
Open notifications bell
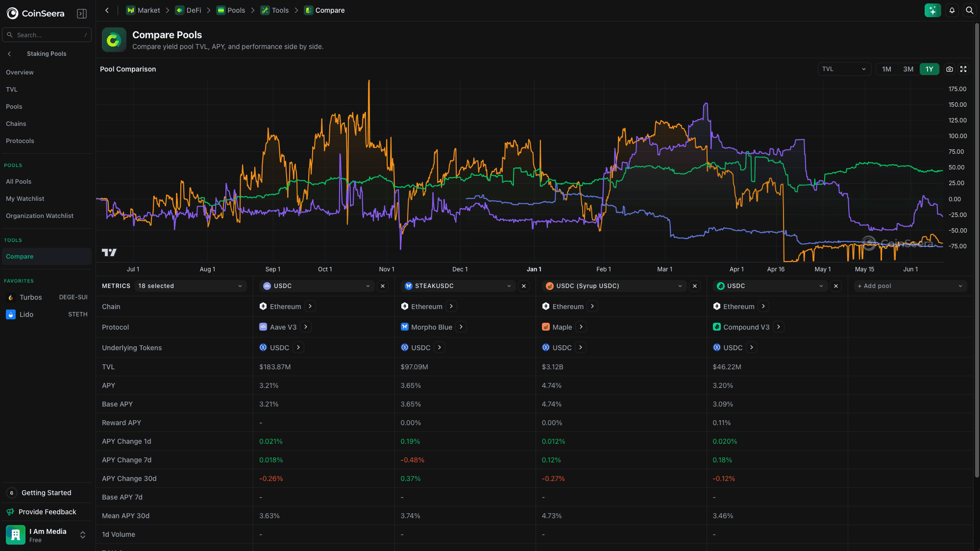952,10
